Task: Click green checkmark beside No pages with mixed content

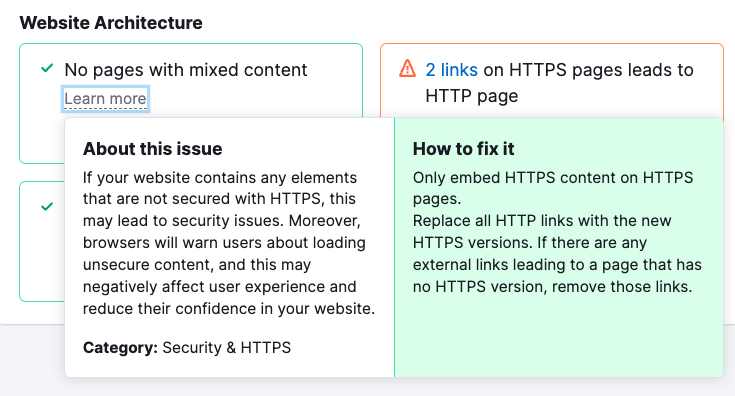Action: click(47, 68)
